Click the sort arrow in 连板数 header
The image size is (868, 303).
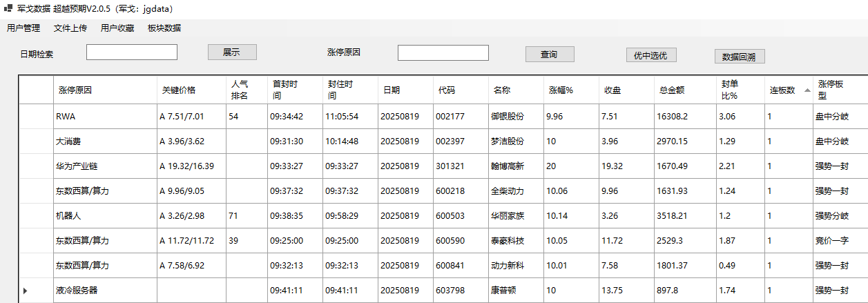807,90
